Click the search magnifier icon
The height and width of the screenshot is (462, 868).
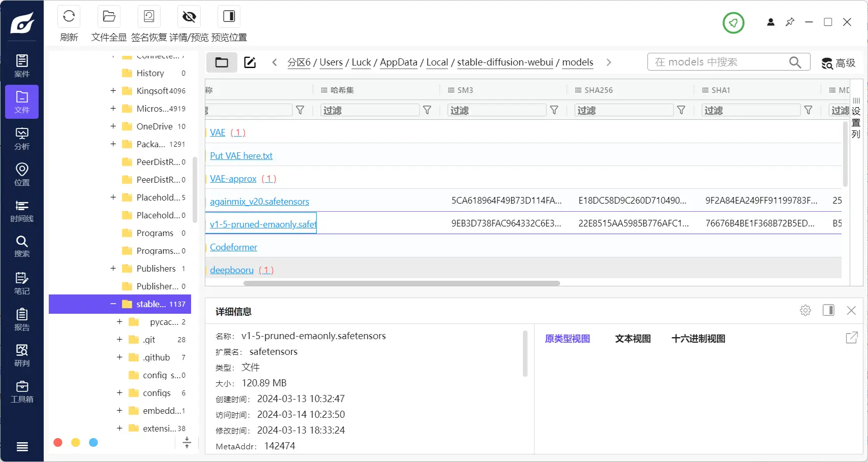point(795,62)
